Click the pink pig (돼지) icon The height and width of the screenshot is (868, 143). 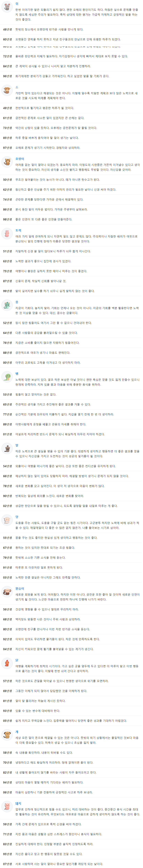tap(7, 806)
